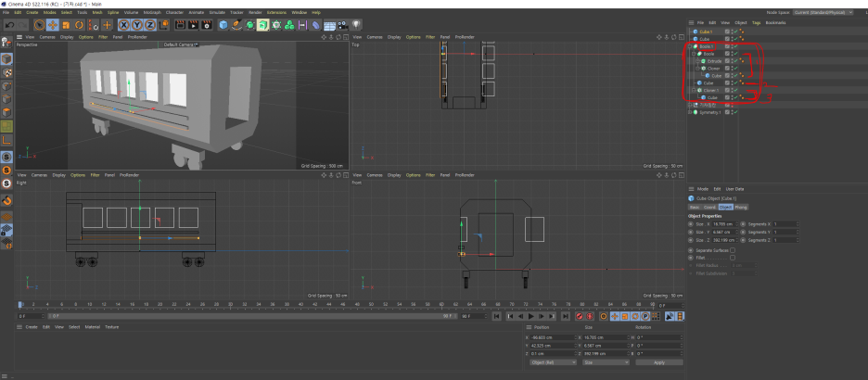Open the Size mode dropdown in coordinates

coord(606,362)
